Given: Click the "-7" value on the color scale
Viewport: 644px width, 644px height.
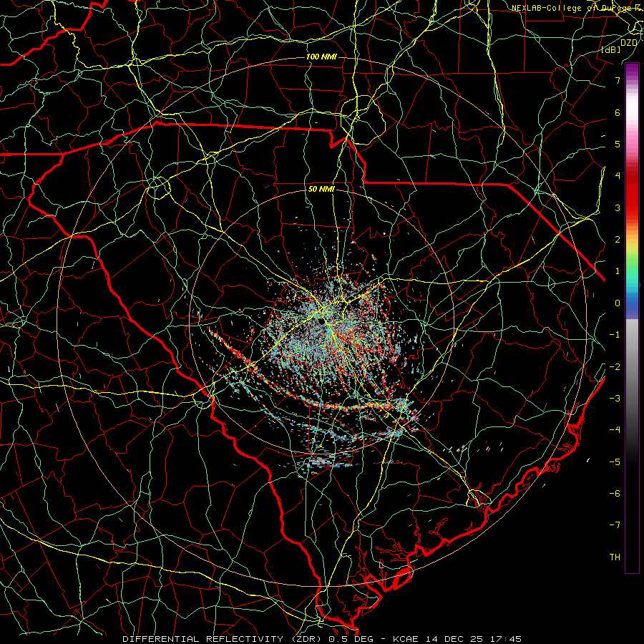Looking at the screenshot, I should [x=615, y=525].
